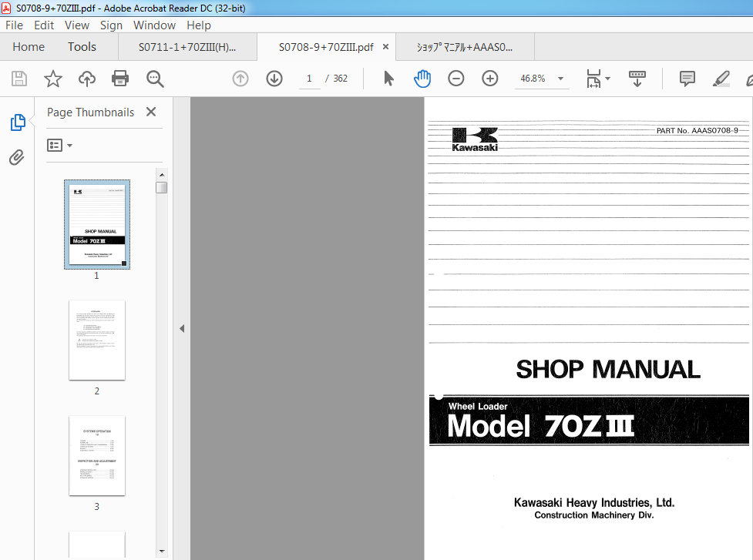This screenshot has height=560, width=753.
Task: Collapse the navigation pane with left arrow
Action: pyautogui.click(x=182, y=329)
